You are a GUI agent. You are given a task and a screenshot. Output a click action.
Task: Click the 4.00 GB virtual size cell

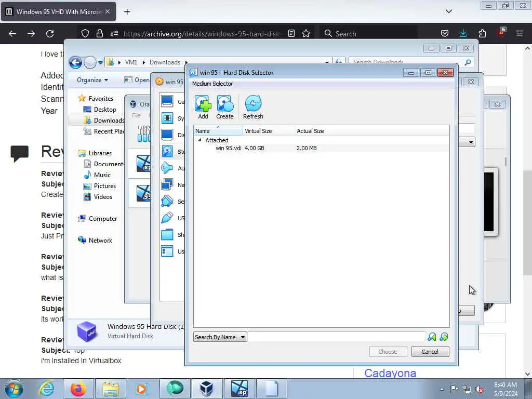point(255,148)
